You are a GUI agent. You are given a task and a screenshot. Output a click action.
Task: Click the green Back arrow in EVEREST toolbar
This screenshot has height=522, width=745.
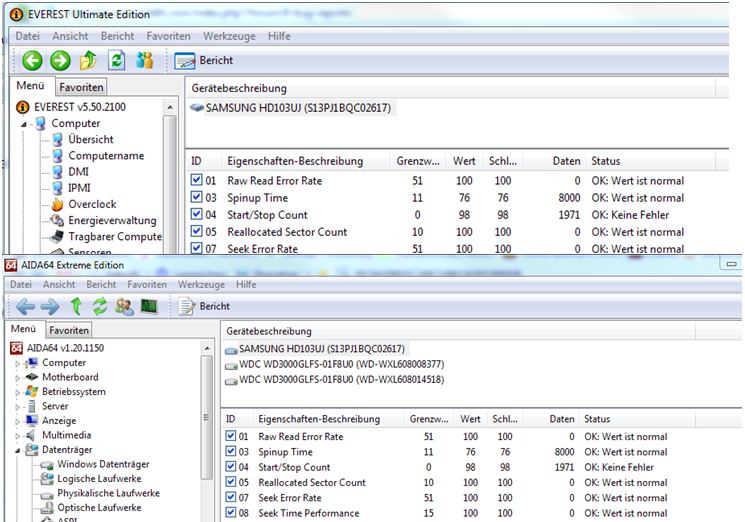tap(32, 61)
